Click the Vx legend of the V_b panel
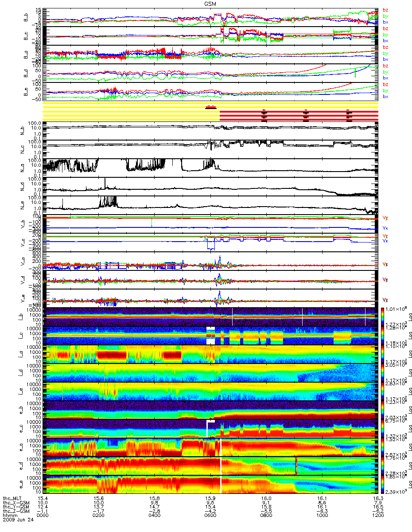The image size is (412, 532). [x=386, y=227]
